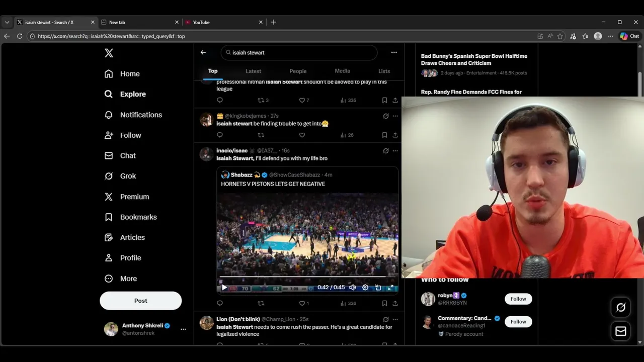Open more options on Lion (Don't blink) post
The image size is (644, 362).
(x=395, y=319)
